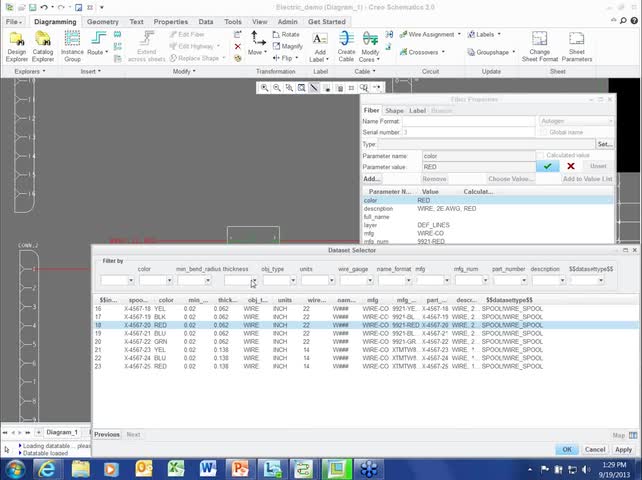Click Apply in Dataset Selector

tap(623, 449)
